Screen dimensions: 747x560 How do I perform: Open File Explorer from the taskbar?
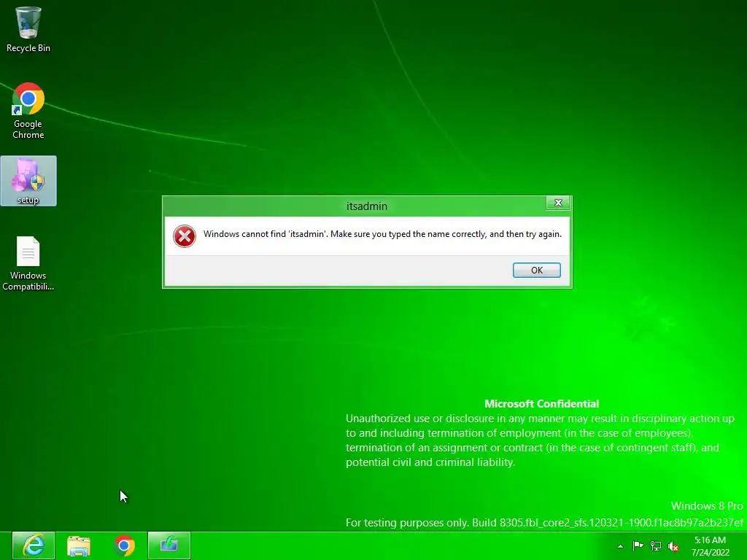(79, 545)
